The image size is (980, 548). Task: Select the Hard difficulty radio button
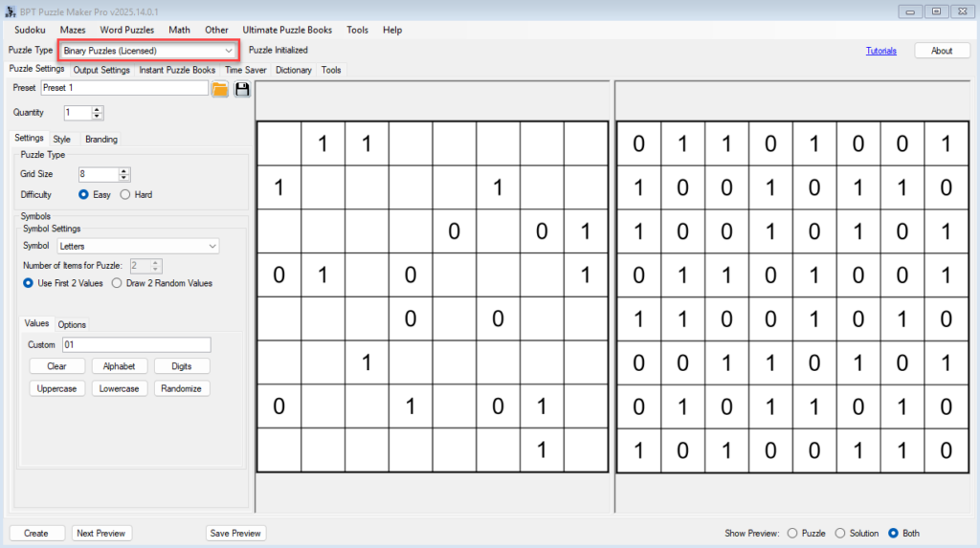point(126,194)
